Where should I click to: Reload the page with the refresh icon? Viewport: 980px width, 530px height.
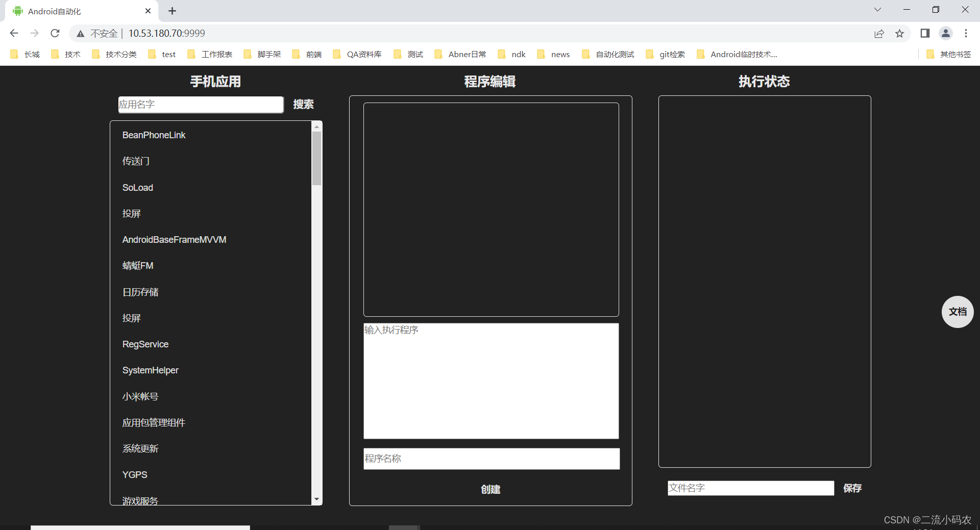pyautogui.click(x=55, y=33)
